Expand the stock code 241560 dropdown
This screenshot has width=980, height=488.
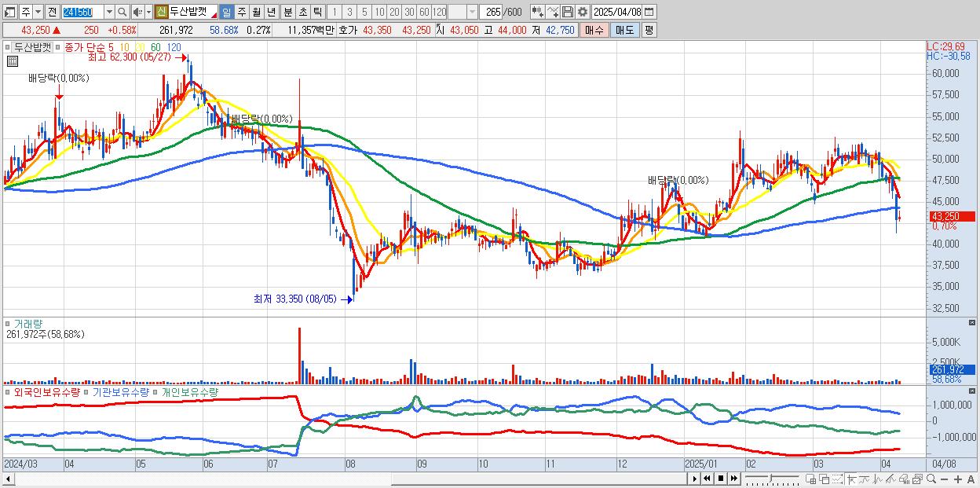pos(109,12)
